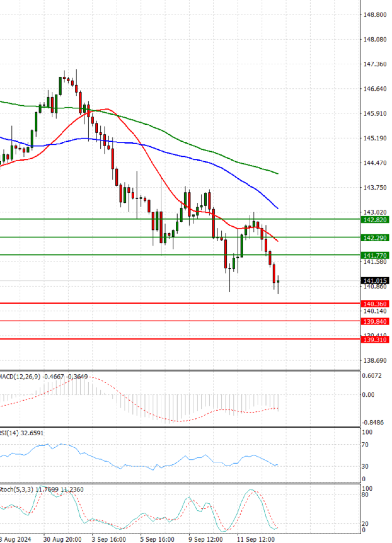This screenshot has height=543, width=392.
Task: Click the 30 Aug 20:00 time label
Action: click(62, 539)
